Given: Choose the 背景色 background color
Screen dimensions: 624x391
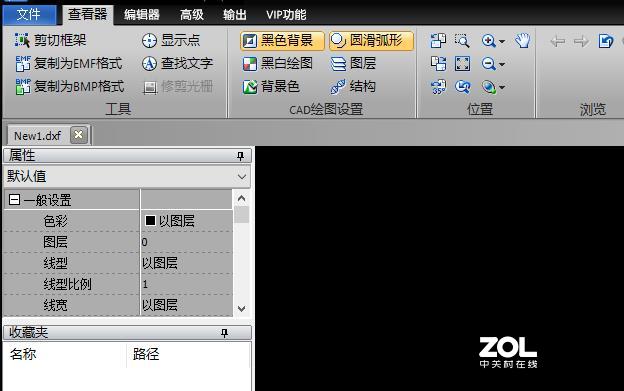Looking at the screenshot, I should pyautogui.click(x=271, y=86).
